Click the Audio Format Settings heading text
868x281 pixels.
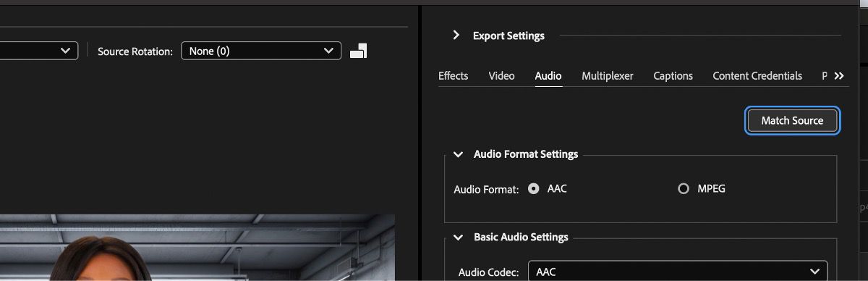point(526,154)
